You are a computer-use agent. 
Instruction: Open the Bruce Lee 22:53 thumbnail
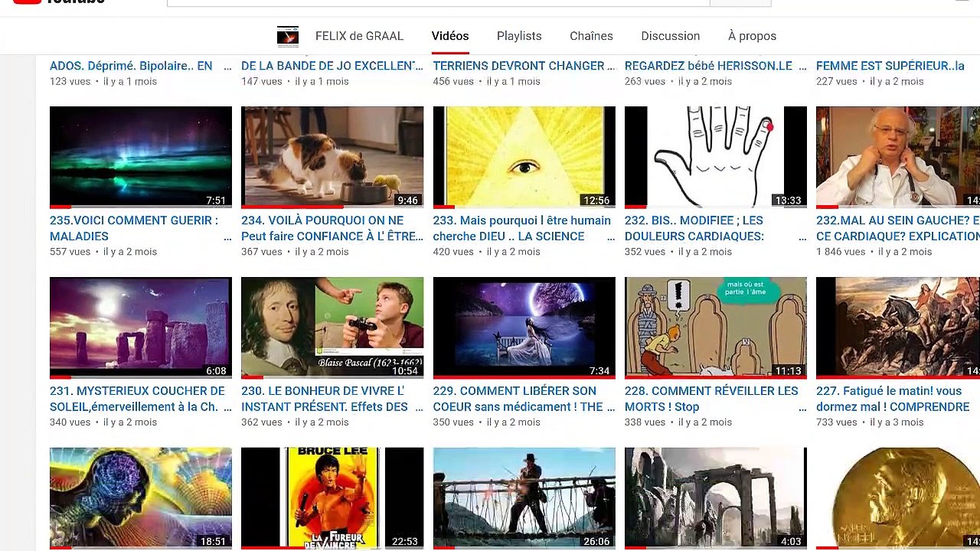pos(332,498)
